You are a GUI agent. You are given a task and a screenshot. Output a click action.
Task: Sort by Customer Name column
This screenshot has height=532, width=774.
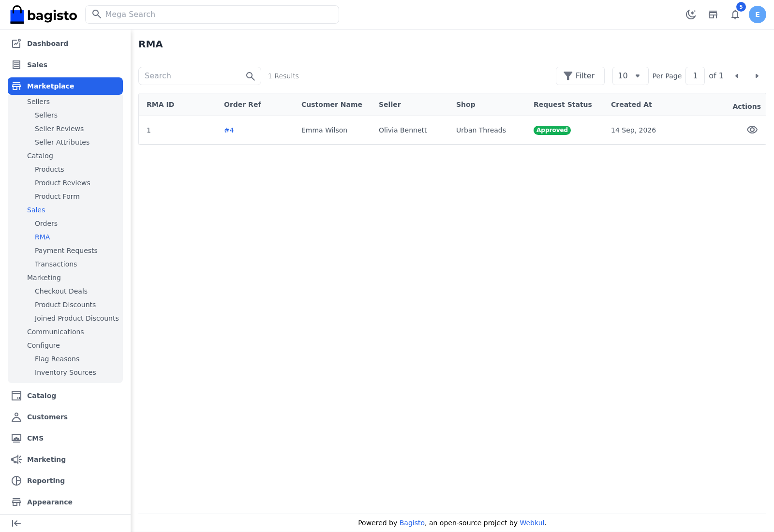331,104
